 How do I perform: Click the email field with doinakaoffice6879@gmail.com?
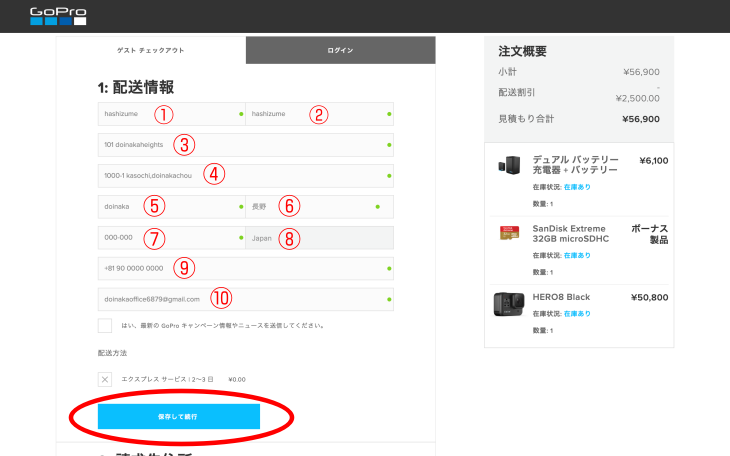click(x=246, y=299)
